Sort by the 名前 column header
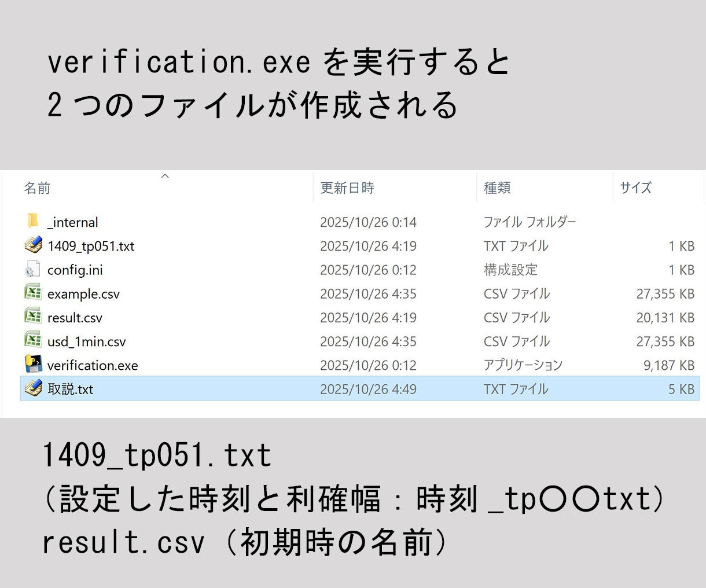This screenshot has height=588, width=706. 37,188
